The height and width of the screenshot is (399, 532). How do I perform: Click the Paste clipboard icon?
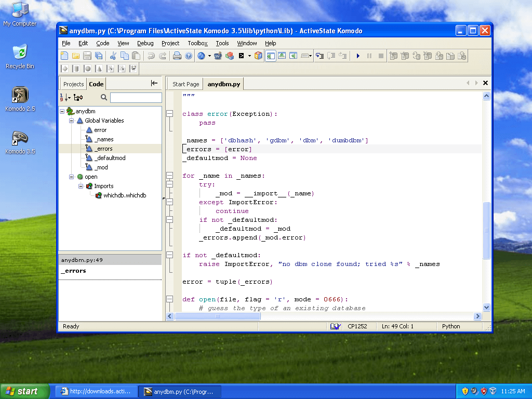tap(136, 56)
